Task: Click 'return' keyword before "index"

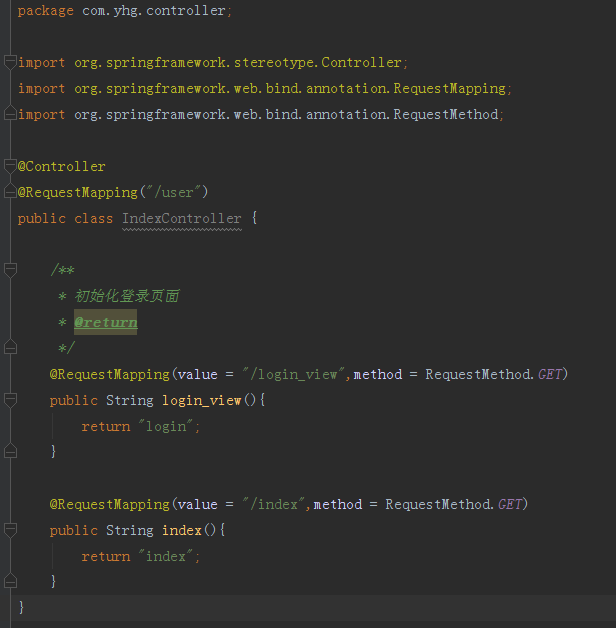Action: (106, 557)
